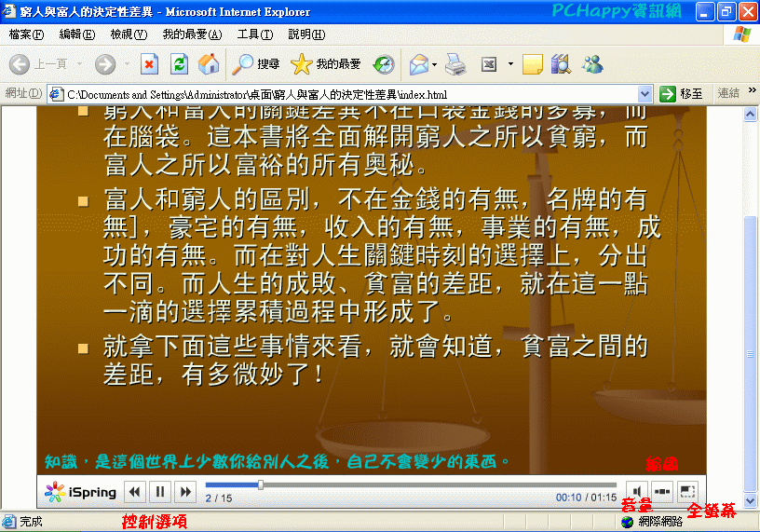The width and height of the screenshot is (760, 532).
Task: Open the Mail button dropdown arrow
Action: (435, 64)
